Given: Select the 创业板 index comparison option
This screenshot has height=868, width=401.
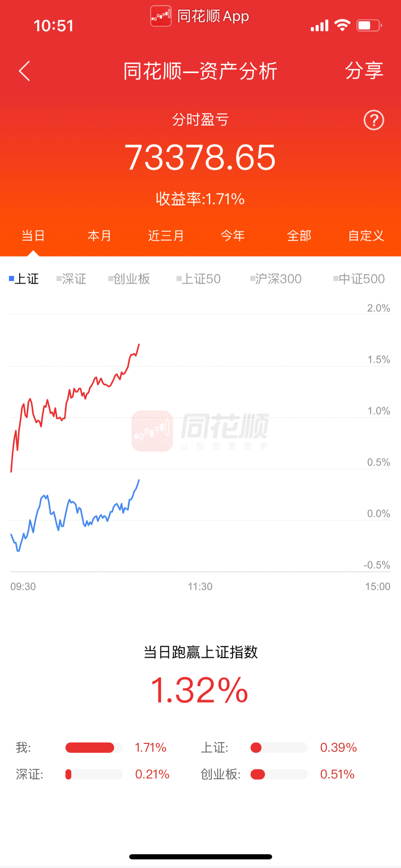Looking at the screenshot, I should [x=130, y=279].
